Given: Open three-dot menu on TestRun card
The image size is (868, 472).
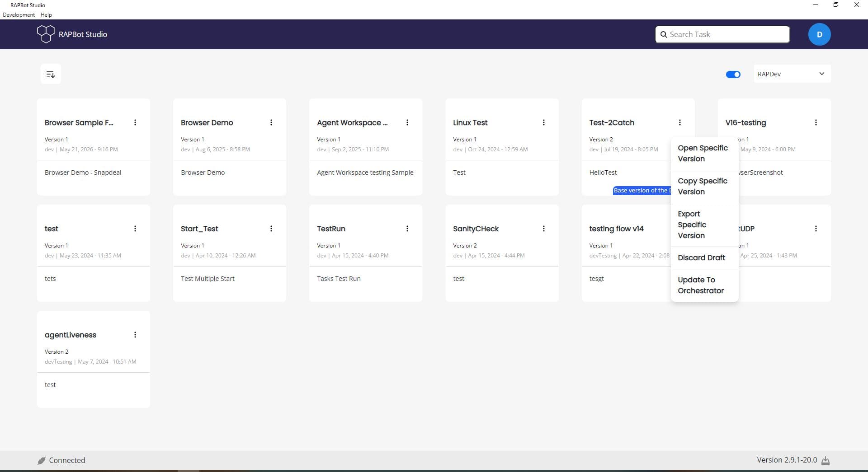Looking at the screenshot, I should 407,229.
